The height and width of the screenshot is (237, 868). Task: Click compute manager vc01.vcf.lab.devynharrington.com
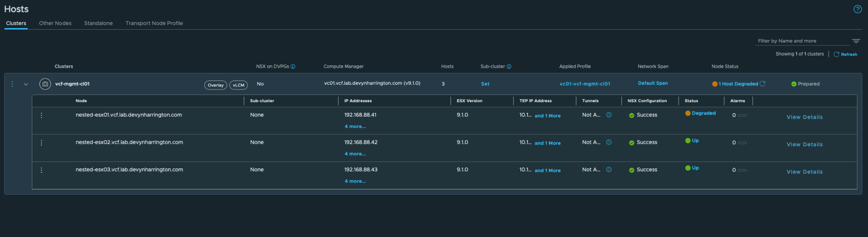372,83
